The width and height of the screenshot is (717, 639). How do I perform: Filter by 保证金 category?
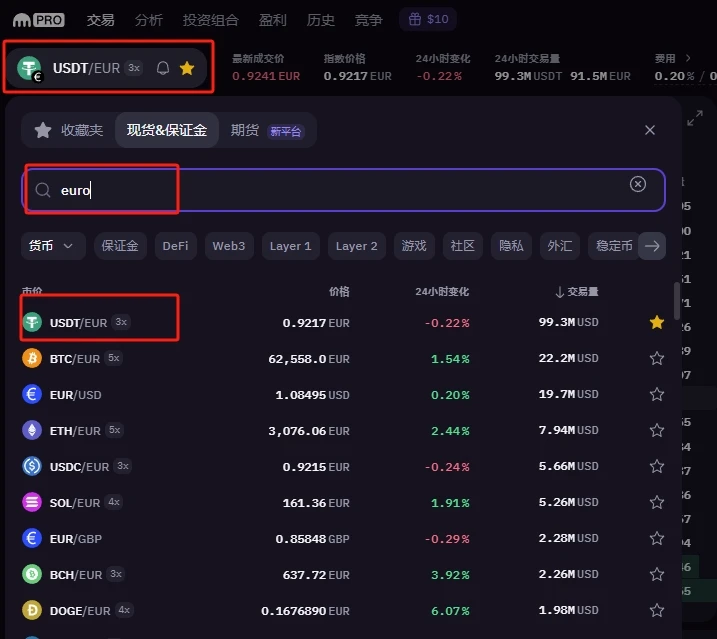[x=120, y=246]
